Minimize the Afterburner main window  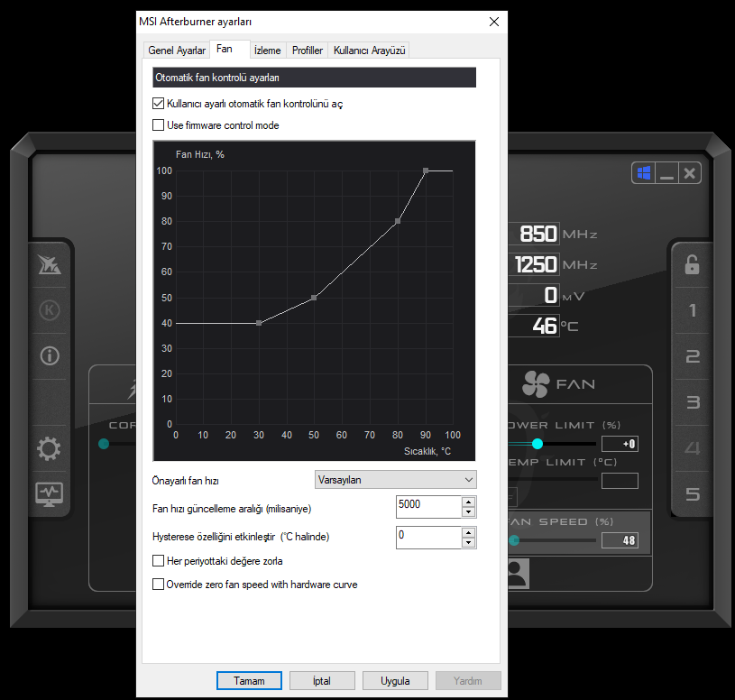[x=666, y=173]
